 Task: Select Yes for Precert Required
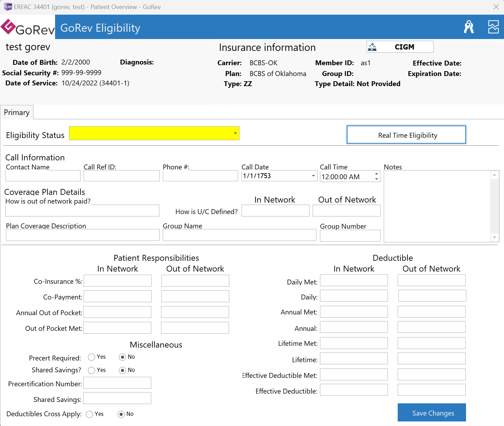(92, 357)
